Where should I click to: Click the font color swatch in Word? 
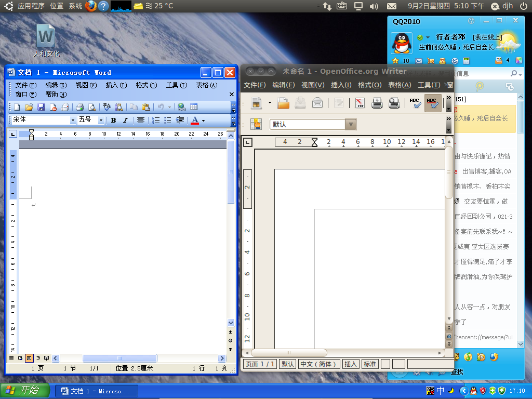[195, 121]
